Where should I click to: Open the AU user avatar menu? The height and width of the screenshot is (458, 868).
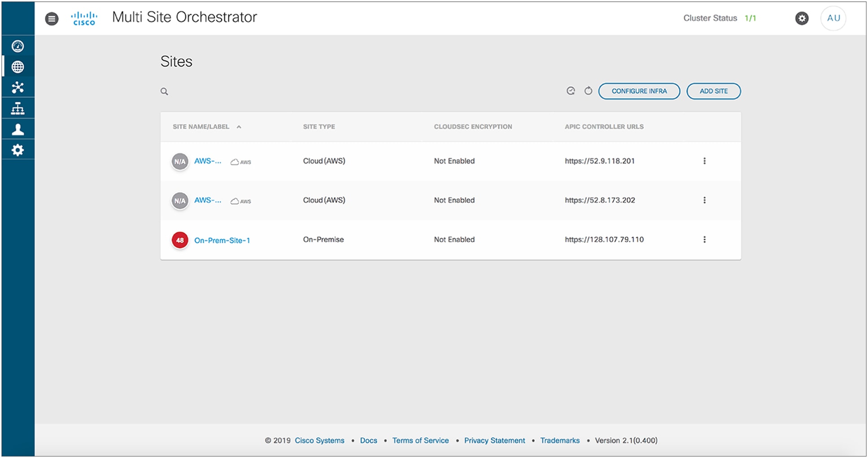[833, 18]
